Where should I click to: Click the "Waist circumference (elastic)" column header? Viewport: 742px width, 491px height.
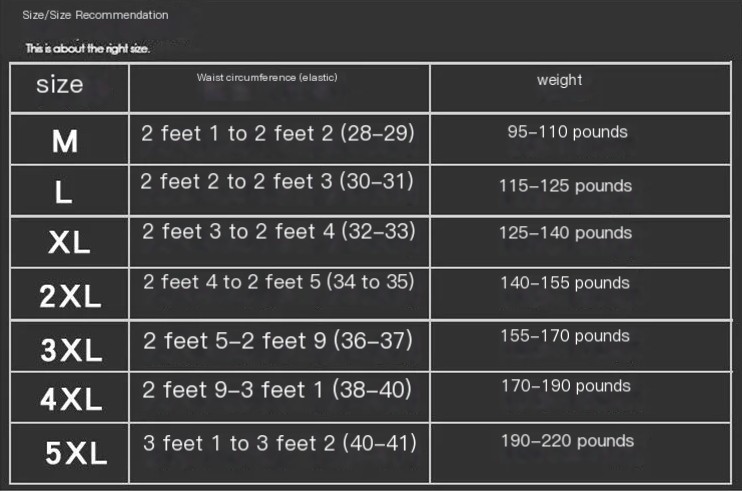point(260,77)
